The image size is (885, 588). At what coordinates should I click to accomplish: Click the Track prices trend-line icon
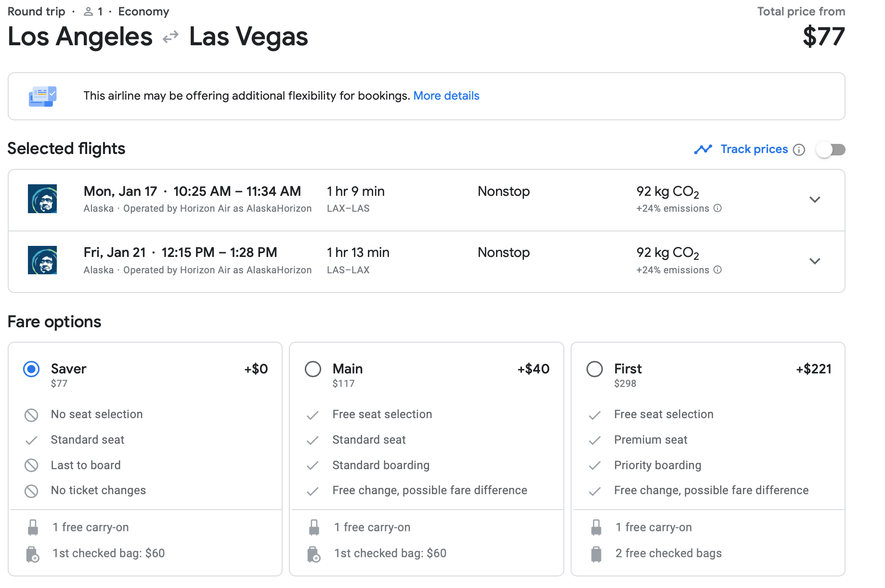pyautogui.click(x=703, y=150)
